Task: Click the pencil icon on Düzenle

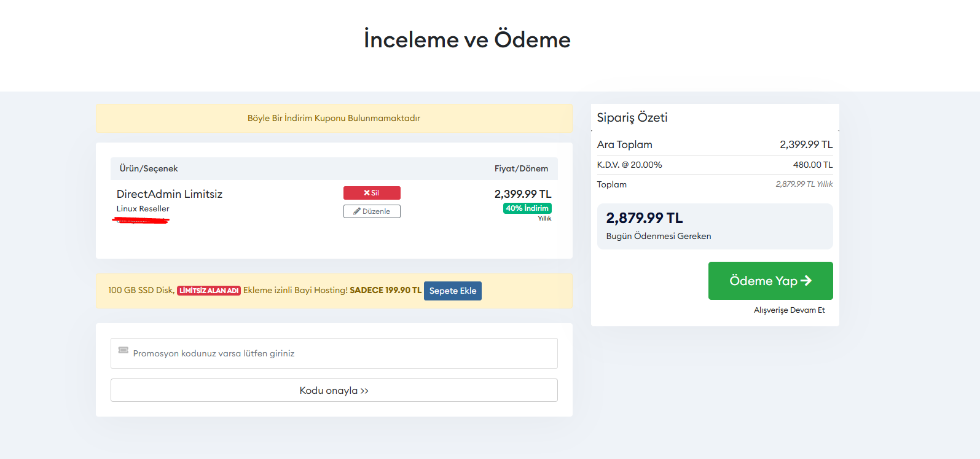Action: (x=357, y=211)
